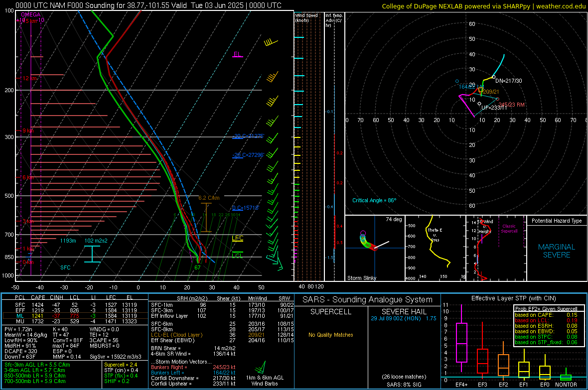The image size is (588, 390).
Task: Click the SARS - Sounding Analogue System heading
Action: click(368, 300)
